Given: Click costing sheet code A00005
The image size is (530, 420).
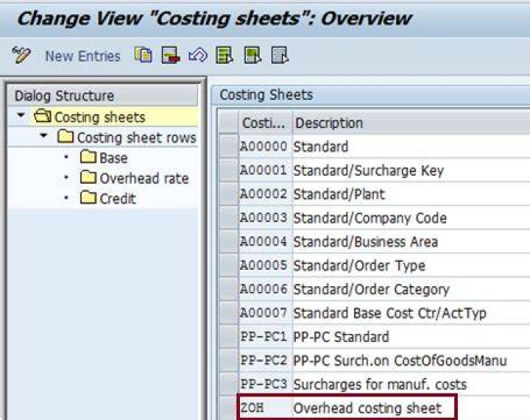Looking at the screenshot, I should click(264, 266).
